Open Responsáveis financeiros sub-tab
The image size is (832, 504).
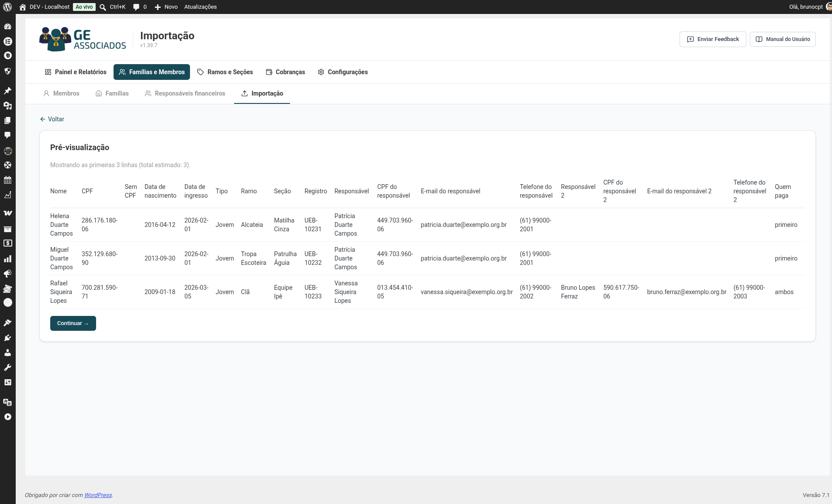click(x=185, y=93)
